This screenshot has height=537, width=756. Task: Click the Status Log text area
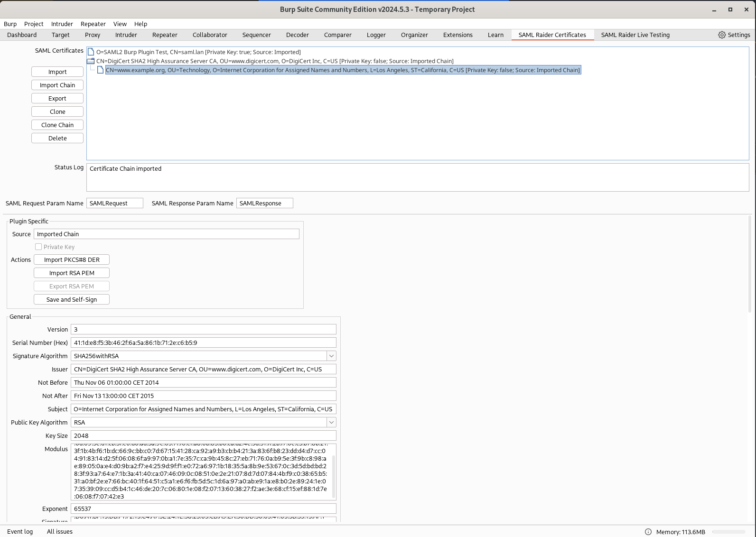[418, 177]
